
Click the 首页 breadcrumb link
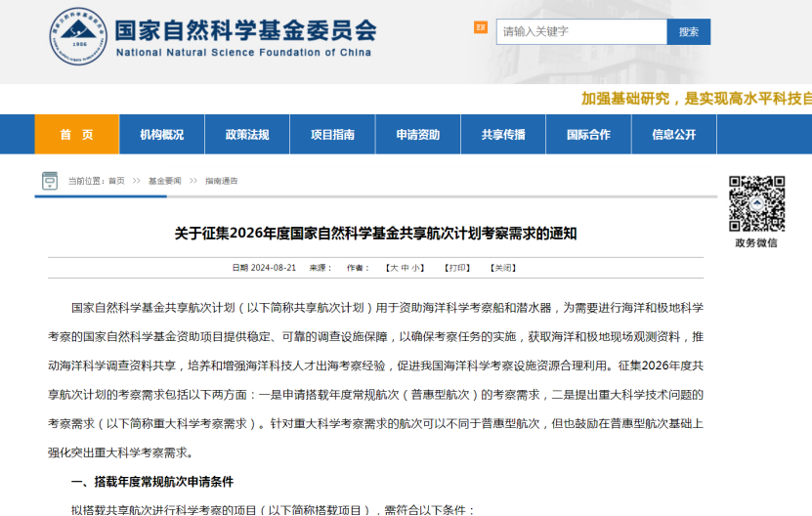[116, 181]
